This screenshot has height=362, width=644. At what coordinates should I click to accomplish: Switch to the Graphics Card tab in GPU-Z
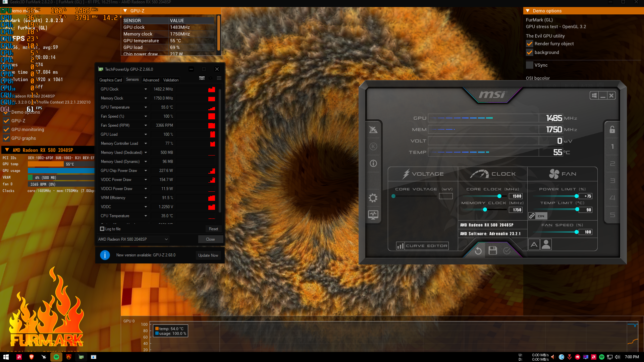(x=111, y=80)
